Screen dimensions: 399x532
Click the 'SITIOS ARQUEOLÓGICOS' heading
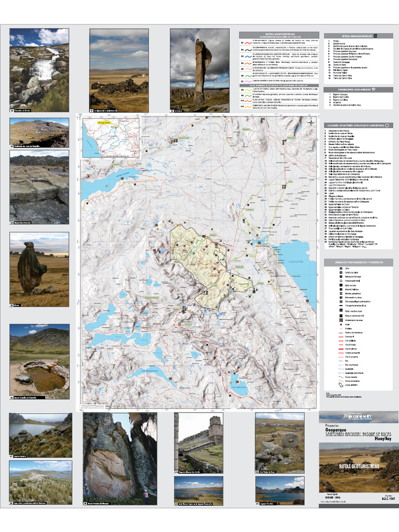pos(357,36)
